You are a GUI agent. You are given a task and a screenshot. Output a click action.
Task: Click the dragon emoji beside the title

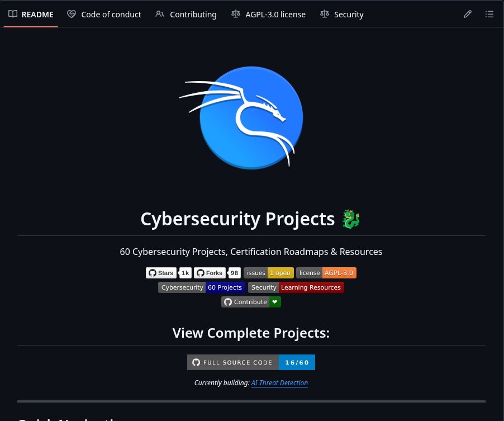(350, 219)
